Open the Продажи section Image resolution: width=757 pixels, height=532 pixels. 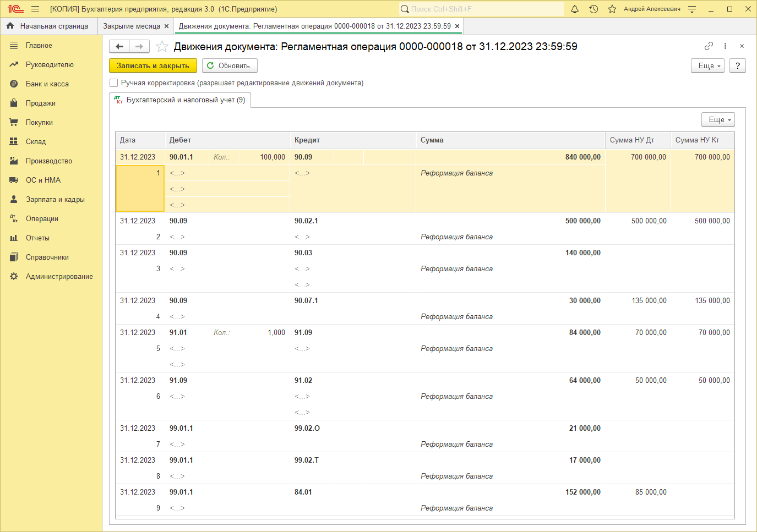pos(41,103)
